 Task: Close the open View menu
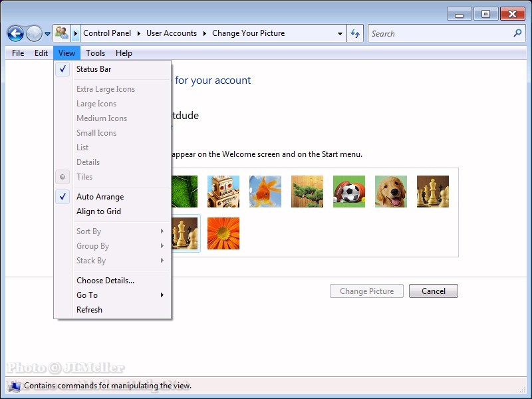[x=66, y=53]
